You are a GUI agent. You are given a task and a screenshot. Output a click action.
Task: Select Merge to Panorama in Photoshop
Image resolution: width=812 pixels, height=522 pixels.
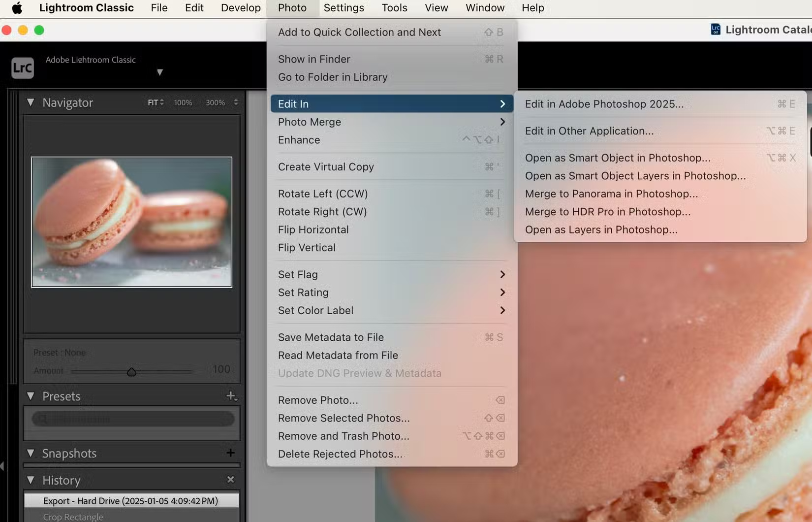point(612,194)
